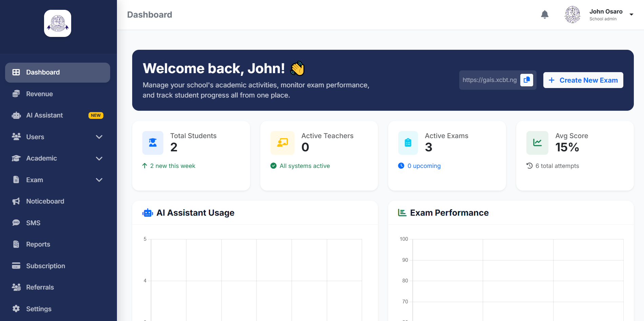Expand the Users submenu chevron
Viewport: 644px width, 321px height.
pos(99,137)
